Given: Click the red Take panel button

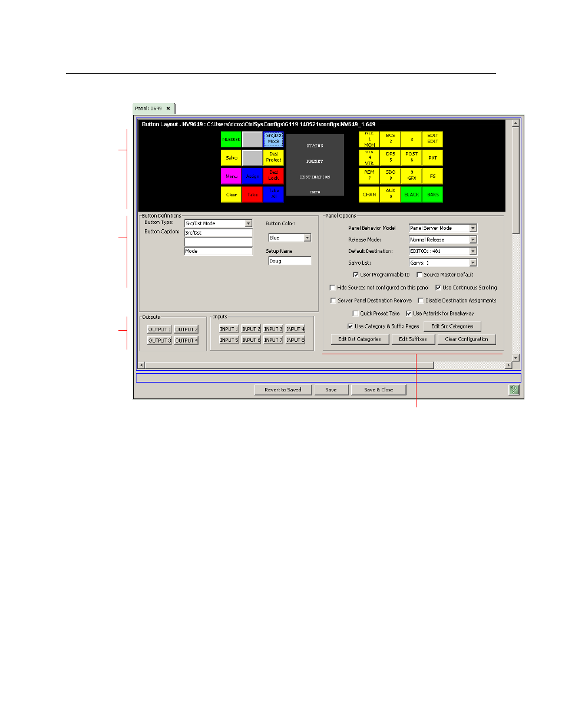Looking at the screenshot, I should pyautogui.click(x=252, y=194).
